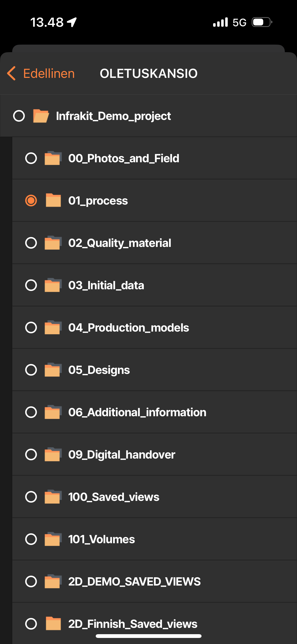Tap the orange back chevron arrow
Viewport: 297px width, 644px height.
(x=12, y=74)
